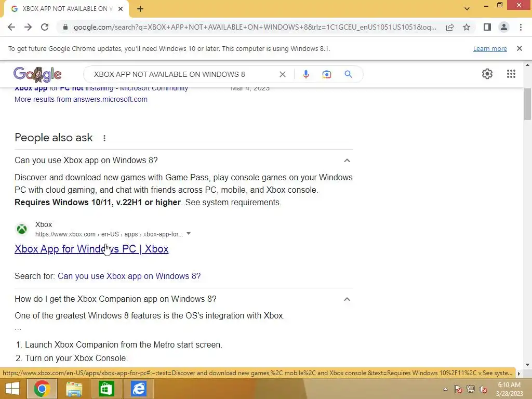Open Chrome's three-dot menu
Image resolution: width=532 pixels, height=399 pixels.
[x=521, y=27]
